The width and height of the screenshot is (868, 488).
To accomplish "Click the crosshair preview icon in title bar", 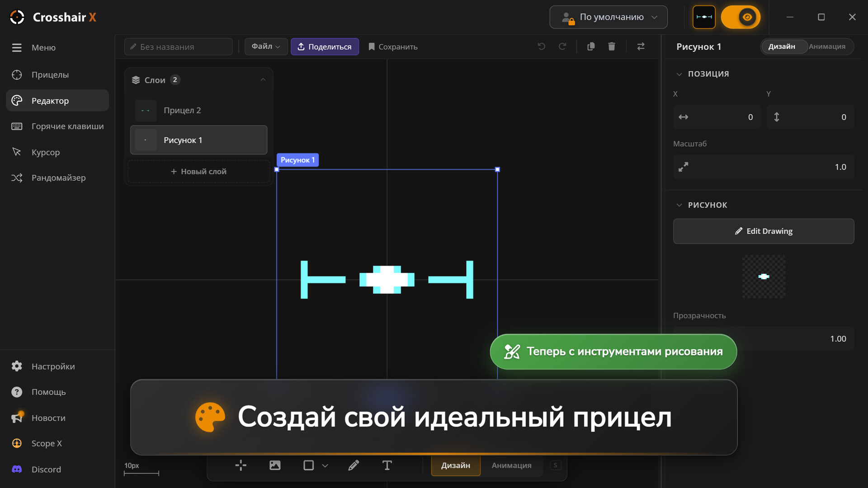I will (704, 17).
